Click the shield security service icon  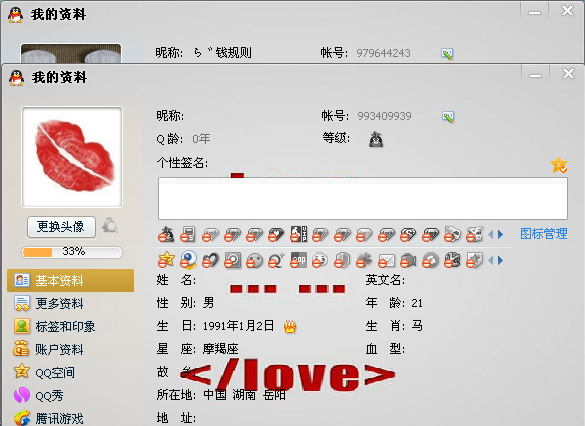pyautogui.click(x=342, y=260)
